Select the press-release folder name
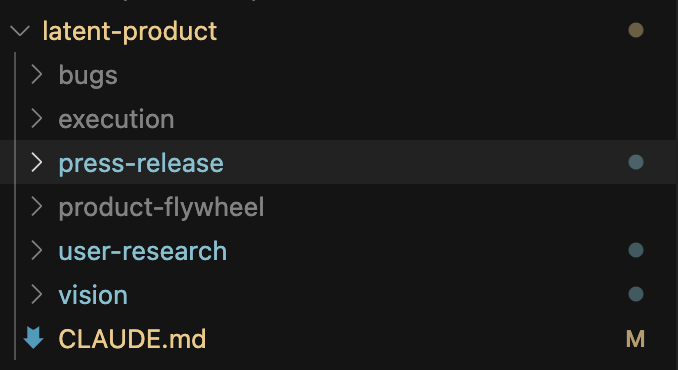Screen dimensions: 678x370 [x=141, y=163]
